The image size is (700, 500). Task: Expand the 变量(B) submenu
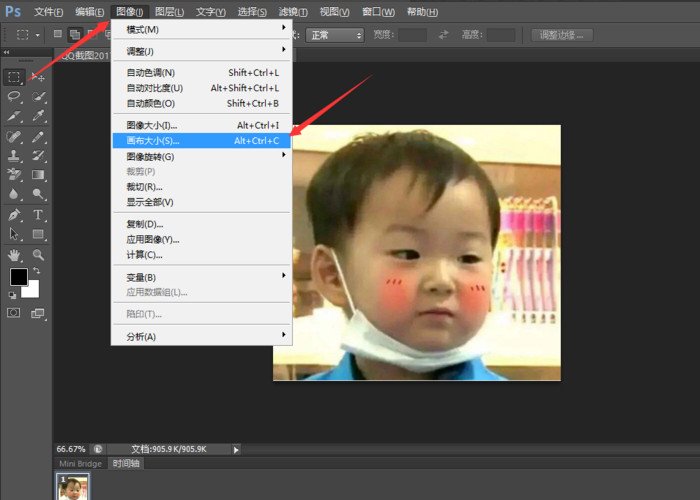click(201, 277)
